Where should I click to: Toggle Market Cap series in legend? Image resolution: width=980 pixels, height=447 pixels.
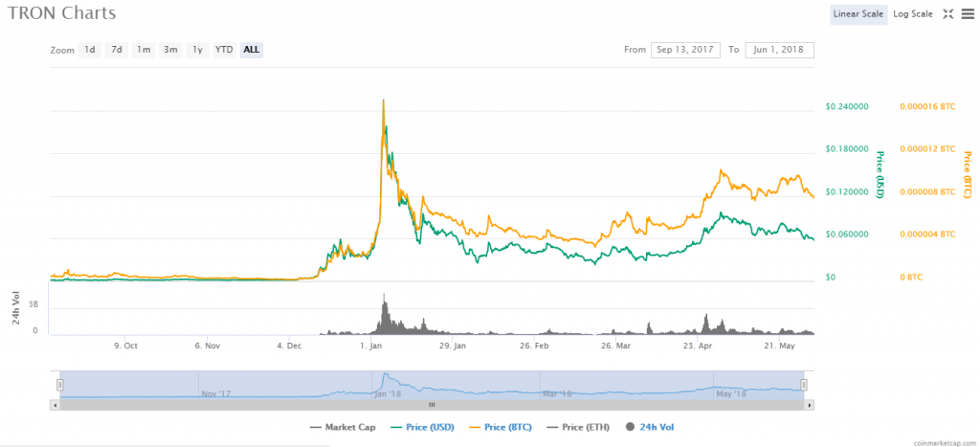[x=344, y=428]
